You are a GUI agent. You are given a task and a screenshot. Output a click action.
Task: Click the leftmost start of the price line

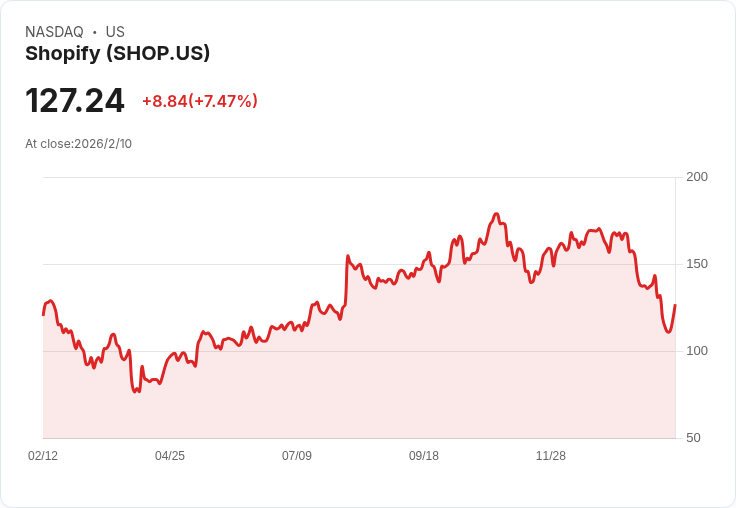(x=43, y=314)
